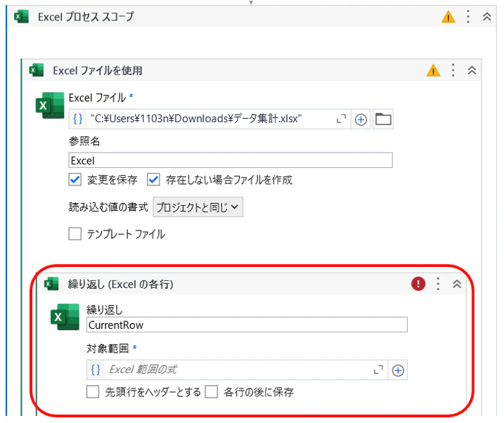The image size is (504, 423).
Task: Collapse the Excel ファイルを使用 activity
Action: pos(472,70)
